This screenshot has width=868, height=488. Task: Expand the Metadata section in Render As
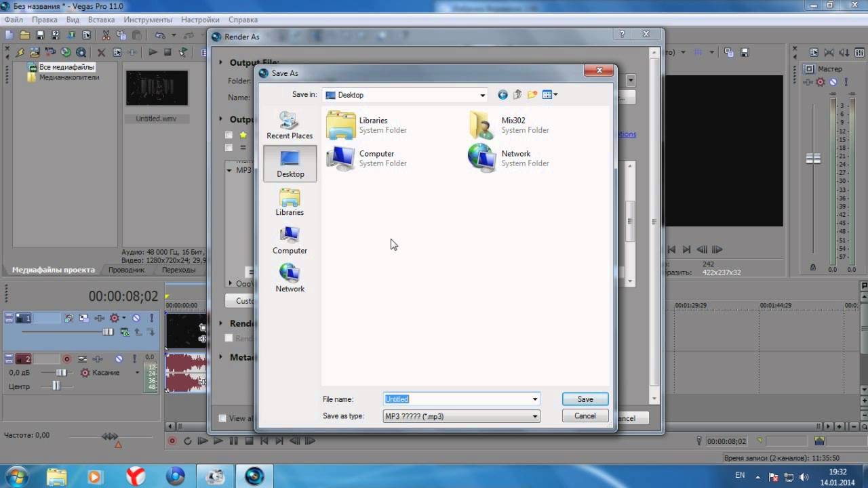tap(221, 357)
